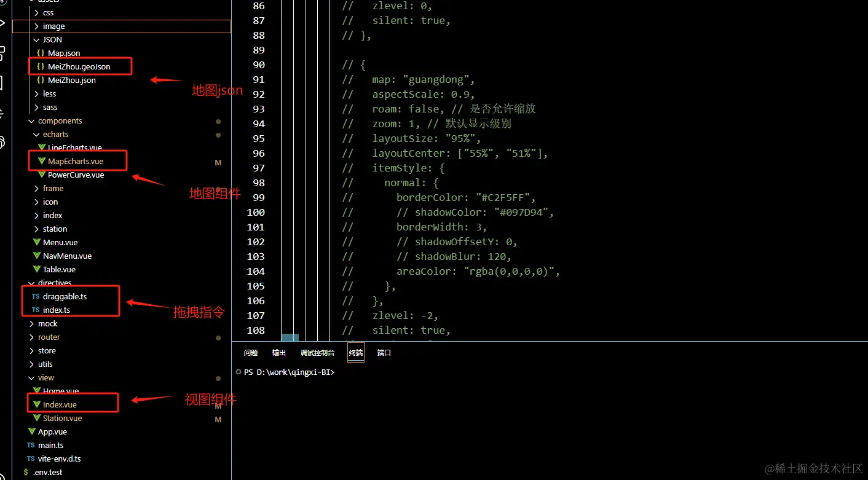Select the TS icon beside main.ts
The height and width of the screenshot is (480, 868).
31,446
